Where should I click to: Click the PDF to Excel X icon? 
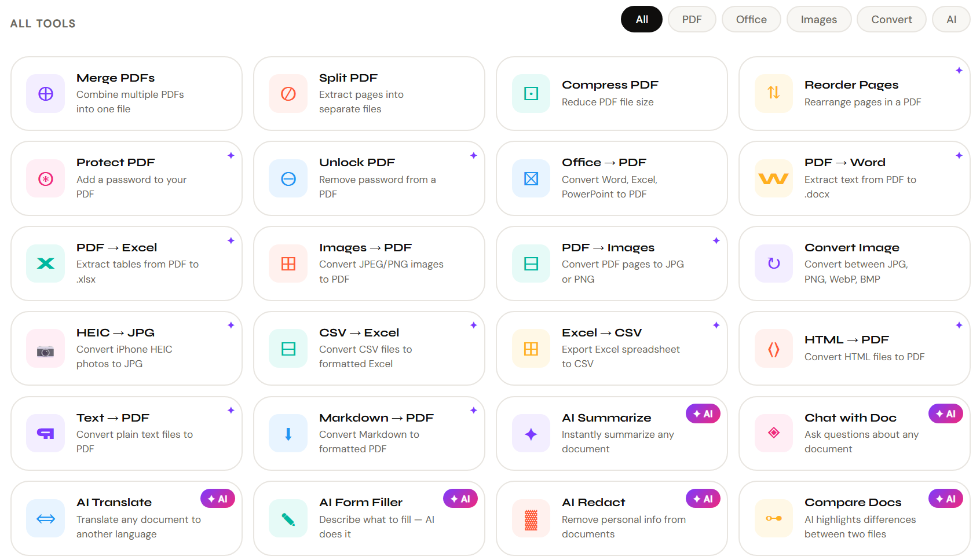[46, 263]
